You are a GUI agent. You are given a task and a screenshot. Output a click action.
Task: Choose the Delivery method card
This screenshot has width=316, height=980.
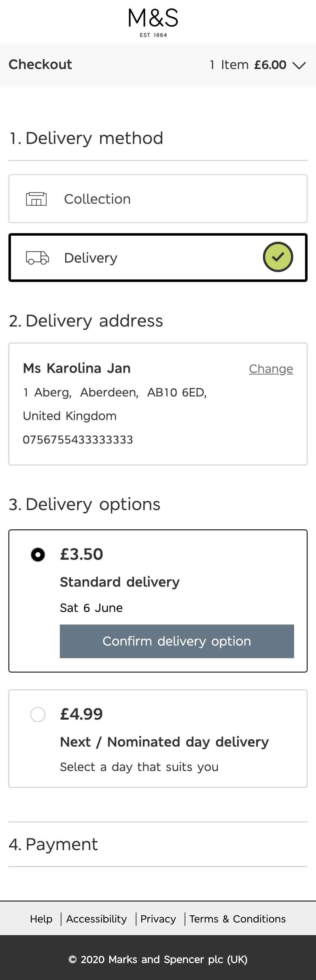[x=158, y=257]
